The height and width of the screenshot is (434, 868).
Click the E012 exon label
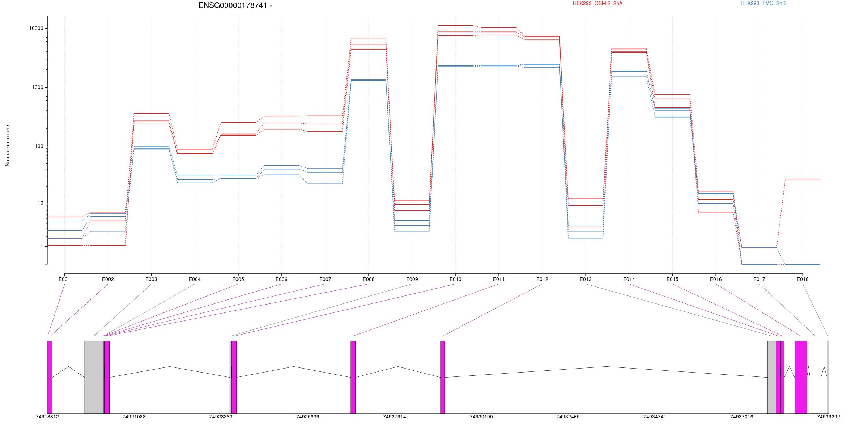pos(542,279)
